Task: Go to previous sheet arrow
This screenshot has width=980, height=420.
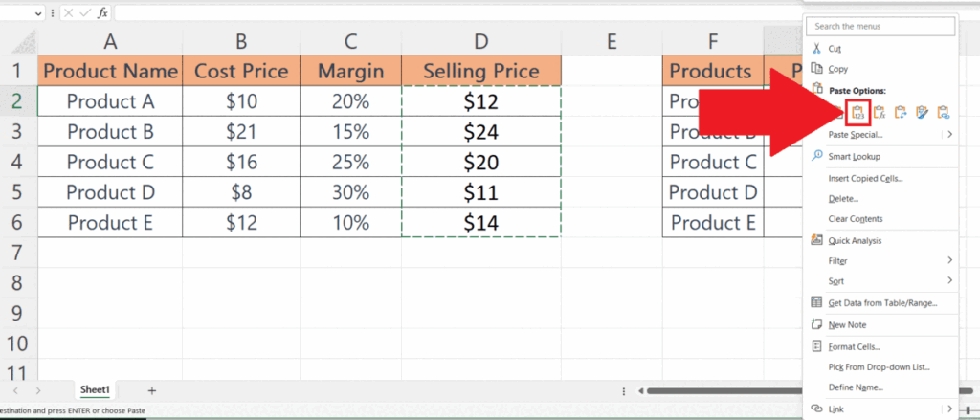Action: pyautogui.click(x=15, y=390)
